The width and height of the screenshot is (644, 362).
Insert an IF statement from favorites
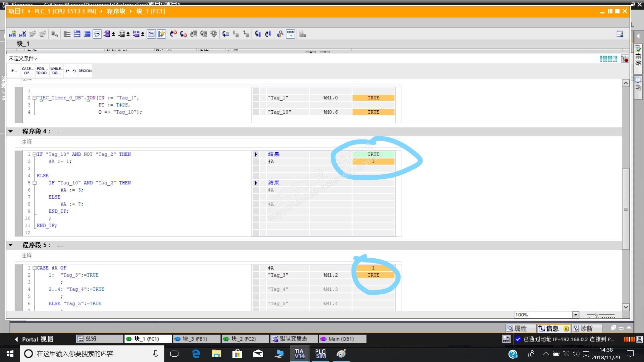click(14, 71)
